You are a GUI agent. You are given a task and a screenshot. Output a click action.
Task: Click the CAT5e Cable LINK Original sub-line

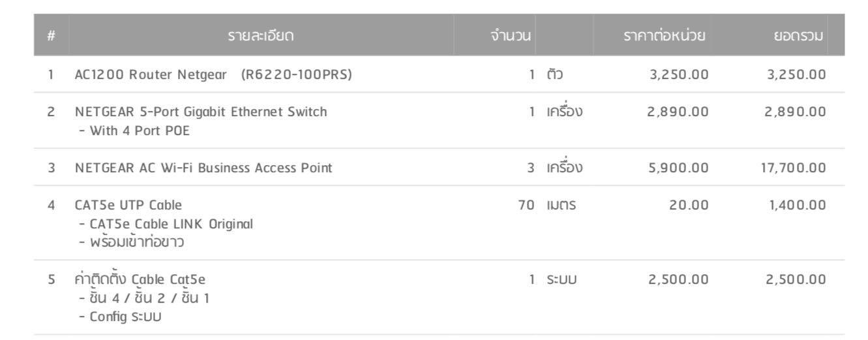point(166,224)
